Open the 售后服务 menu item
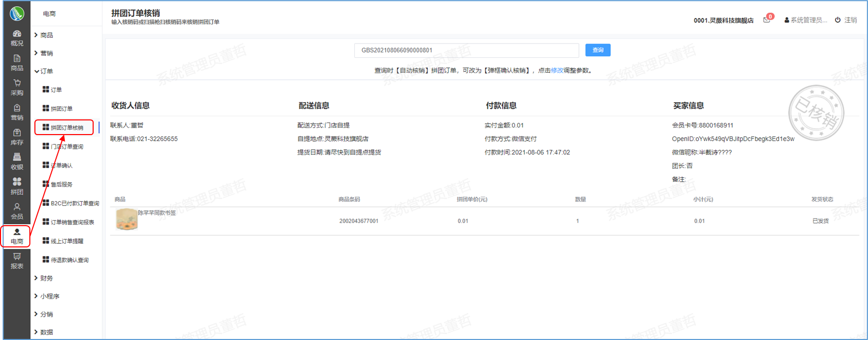This screenshot has height=340, width=868. click(x=58, y=184)
